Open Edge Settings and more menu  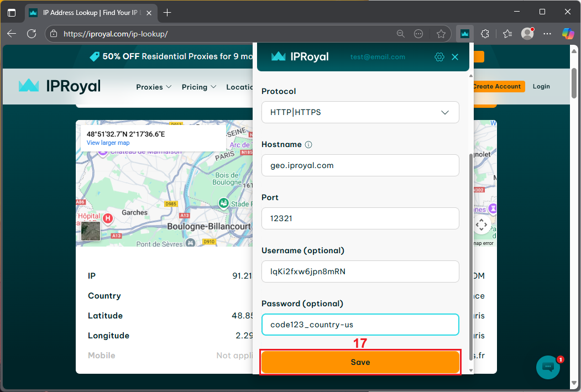click(x=547, y=34)
